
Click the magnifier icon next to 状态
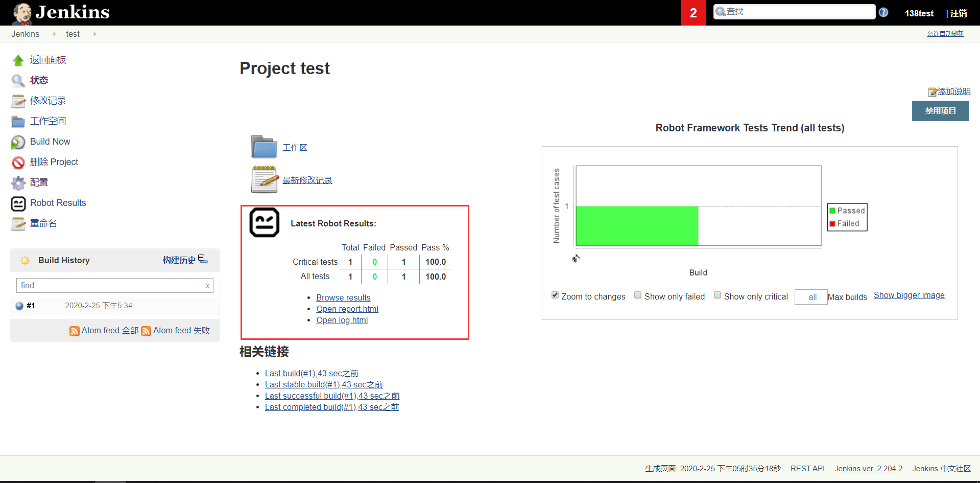coord(18,81)
